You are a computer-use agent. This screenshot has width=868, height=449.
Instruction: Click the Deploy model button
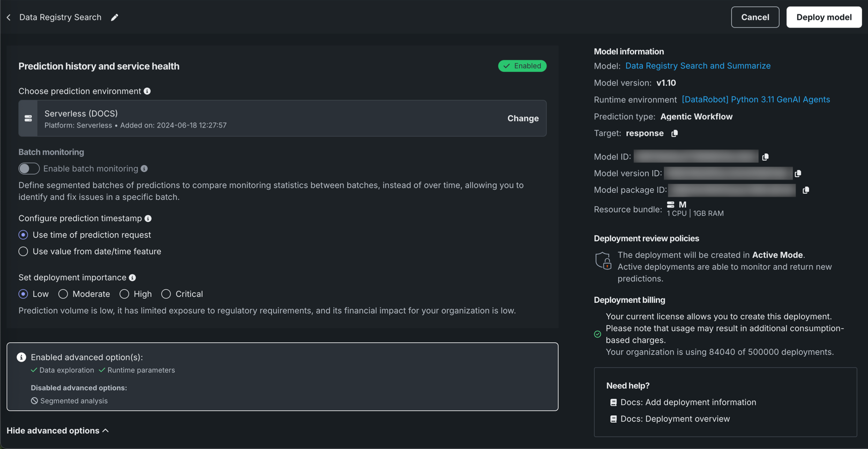point(824,17)
